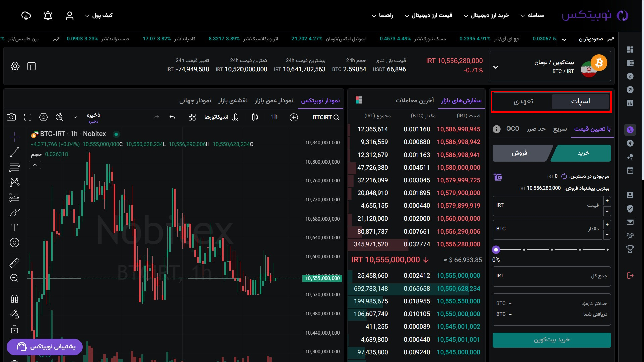Open the notifications bell icon
The image size is (644, 362).
pos(48,16)
